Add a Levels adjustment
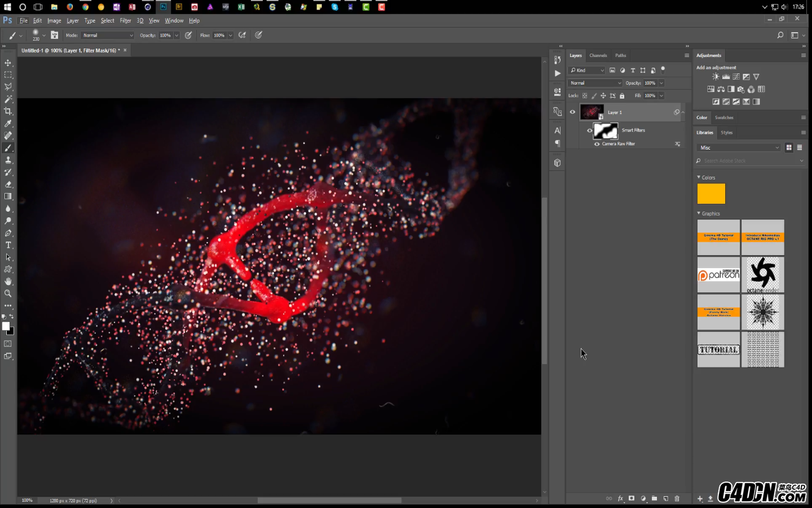The width and height of the screenshot is (812, 508). [726, 77]
